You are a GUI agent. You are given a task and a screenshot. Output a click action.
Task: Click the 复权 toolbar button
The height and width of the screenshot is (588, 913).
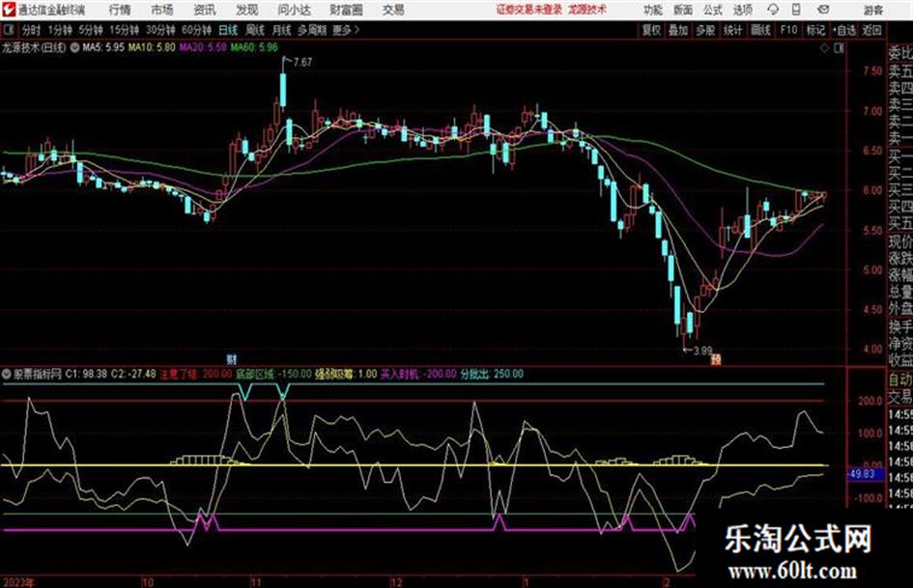[x=651, y=30]
